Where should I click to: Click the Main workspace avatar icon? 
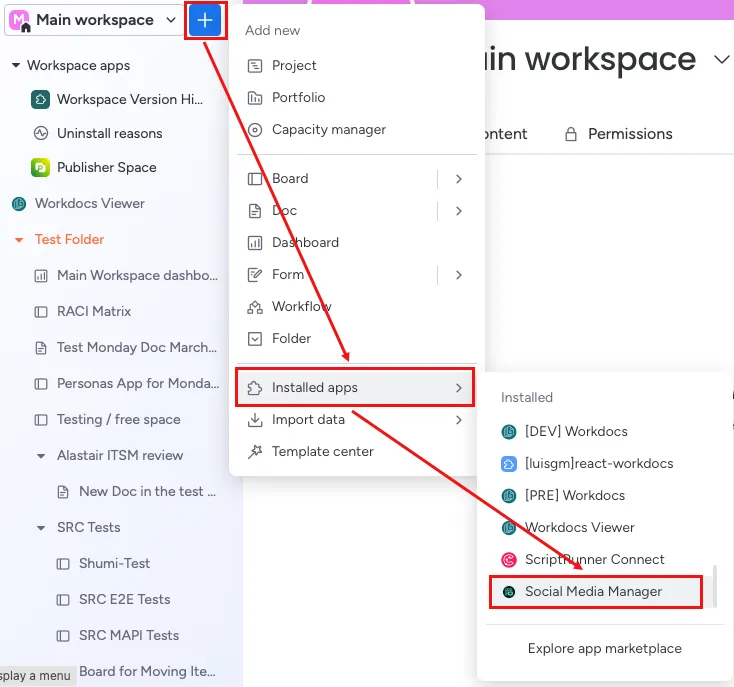(x=20, y=21)
